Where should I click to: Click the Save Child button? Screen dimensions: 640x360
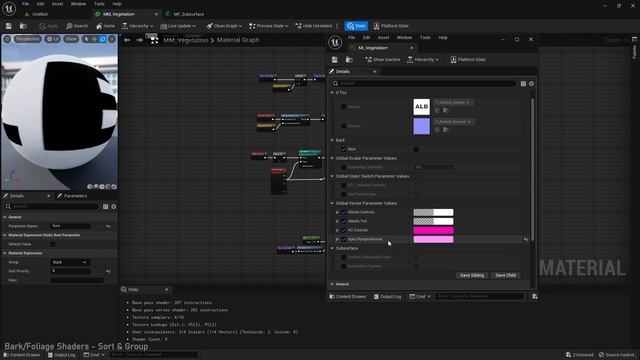(505, 276)
